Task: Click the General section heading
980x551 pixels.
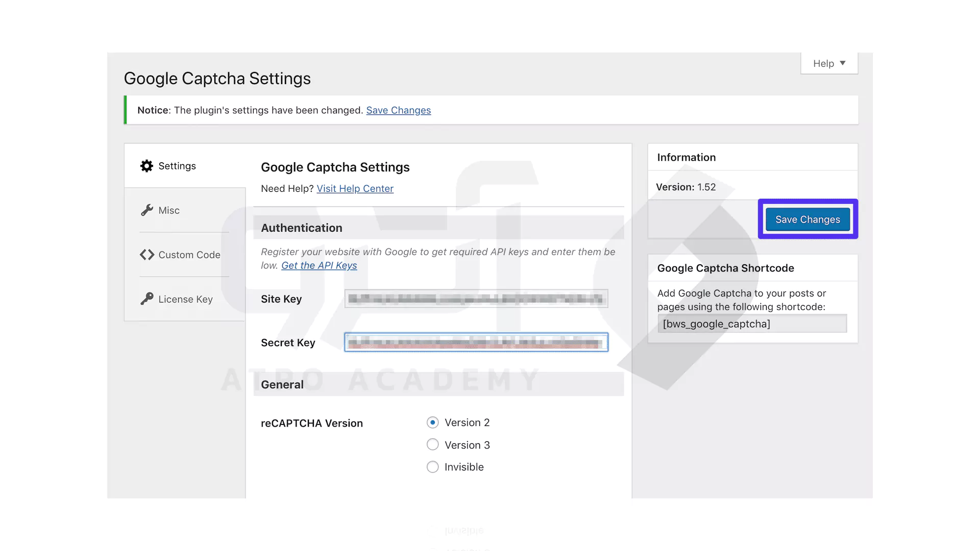Action: coord(282,385)
